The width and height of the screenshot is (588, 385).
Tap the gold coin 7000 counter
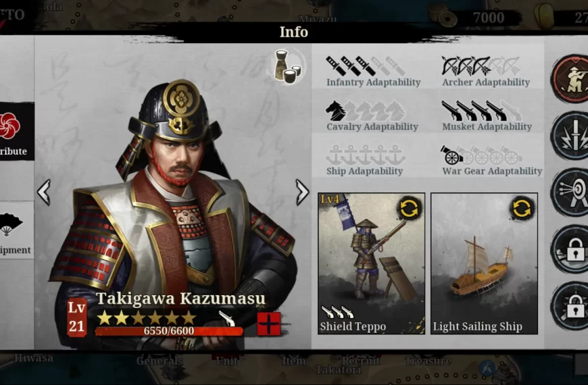click(474, 17)
